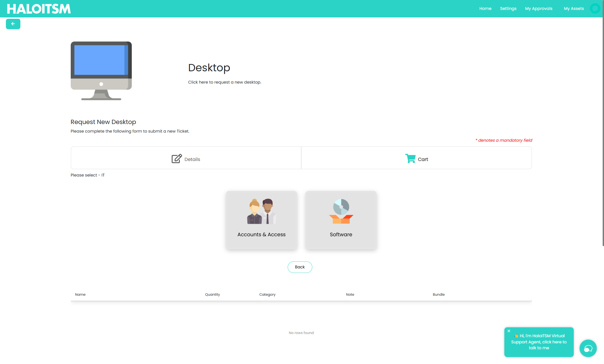604x364 pixels.
Task: Open the virtual agent chat bubble
Action: coord(588,348)
